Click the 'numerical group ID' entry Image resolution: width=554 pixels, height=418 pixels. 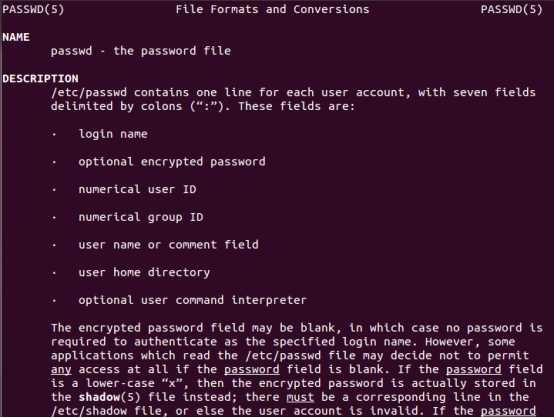141,217
